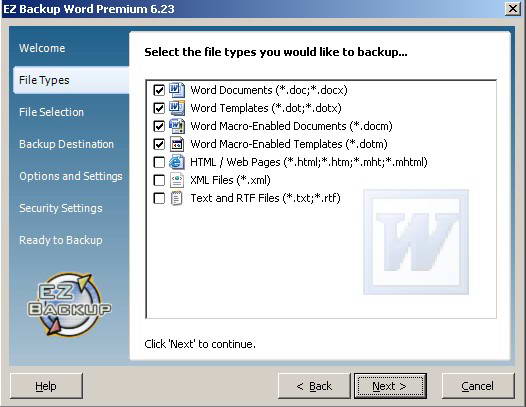
Task: Uncheck the Word Templates checkbox
Action: pyautogui.click(x=159, y=108)
